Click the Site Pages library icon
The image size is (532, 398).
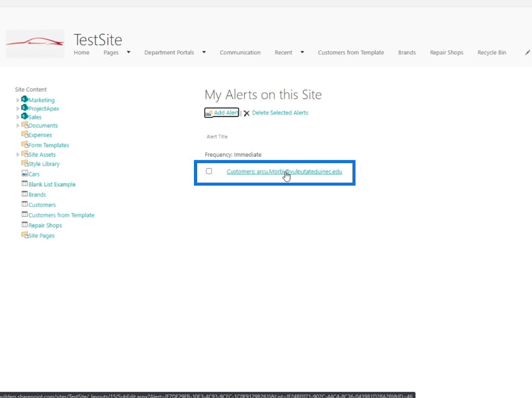coord(24,234)
